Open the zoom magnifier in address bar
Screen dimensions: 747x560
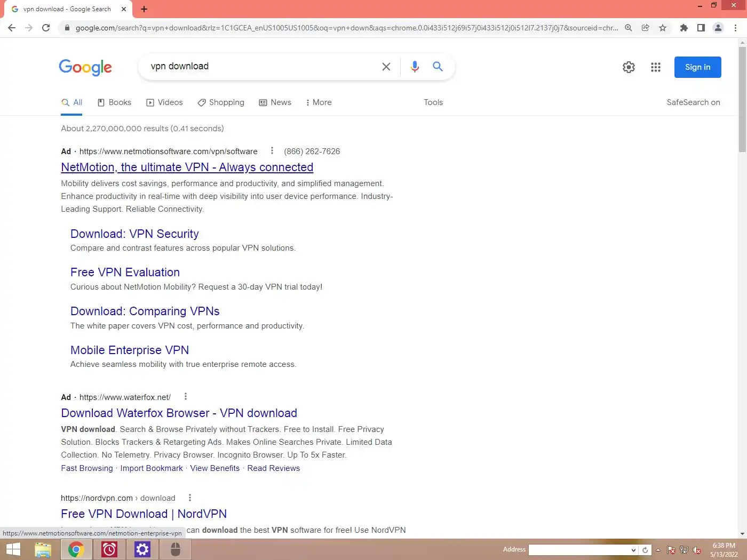(x=629, y=28)
